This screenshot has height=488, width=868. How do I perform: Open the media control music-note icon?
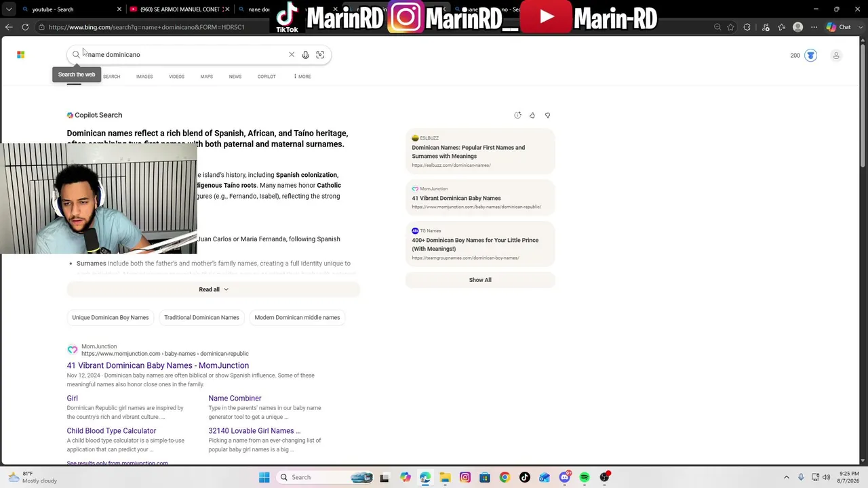tap(766, 27)
